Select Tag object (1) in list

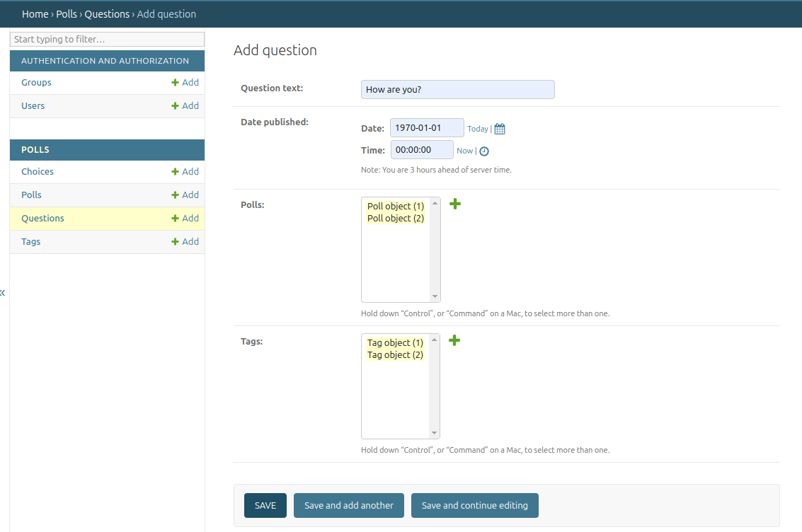click(395, 342)
